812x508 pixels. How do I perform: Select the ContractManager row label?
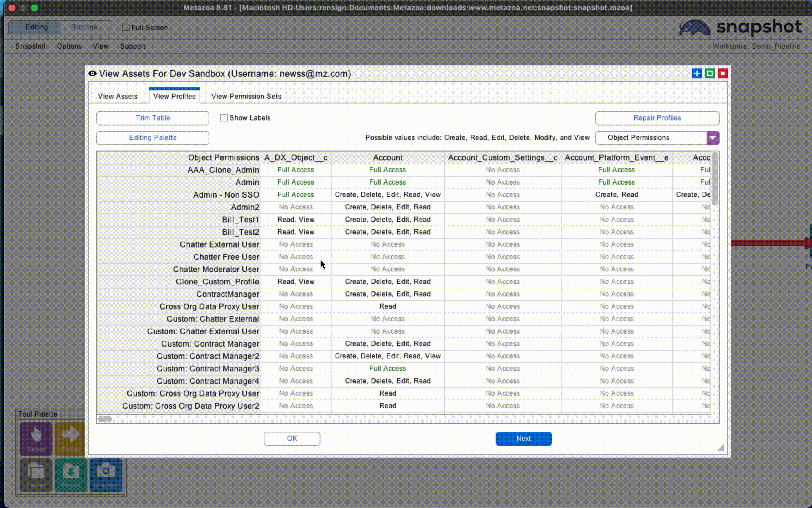[228, 294]
